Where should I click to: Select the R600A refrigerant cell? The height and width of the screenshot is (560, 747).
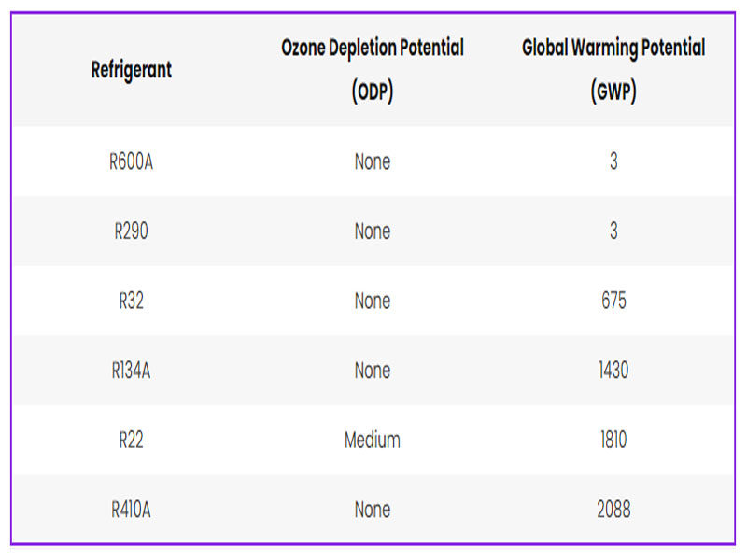click(x=132, y=161)
